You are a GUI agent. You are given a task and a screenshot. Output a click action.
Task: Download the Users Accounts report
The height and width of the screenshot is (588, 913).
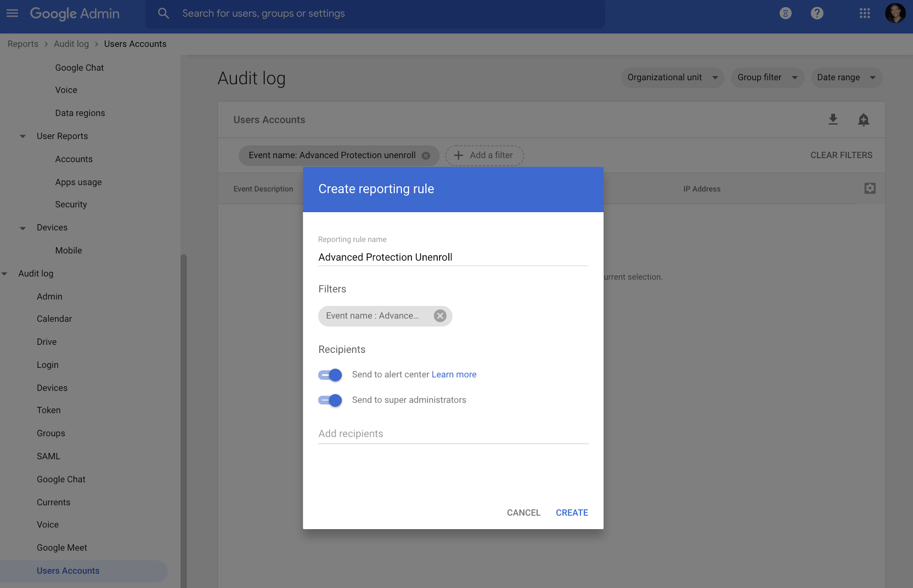tap(833, 119)
